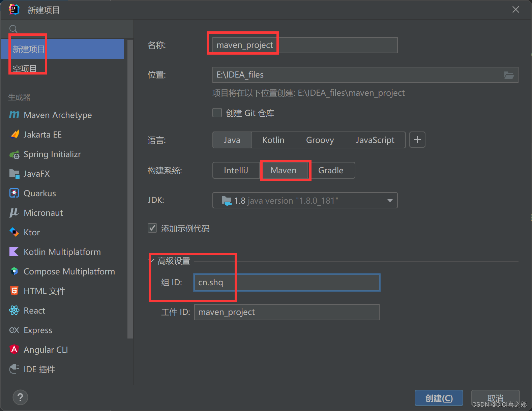This screenshot has width=532, height=411.
Task: Open the JDK version dropdown
Action: (x=305, y=201)
